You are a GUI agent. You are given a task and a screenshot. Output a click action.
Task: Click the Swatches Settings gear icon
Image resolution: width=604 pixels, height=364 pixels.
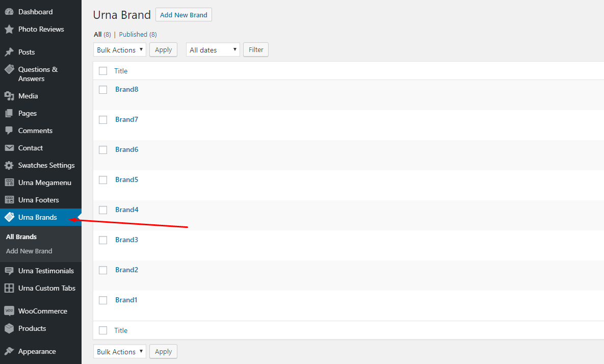coord(9,165)
